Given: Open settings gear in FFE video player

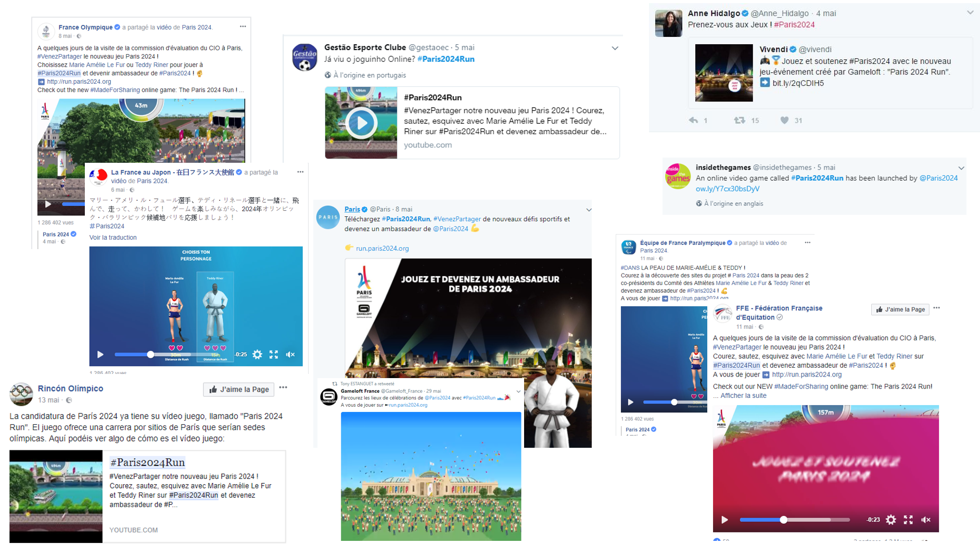Looking at the screenshot, I should 891,520.
